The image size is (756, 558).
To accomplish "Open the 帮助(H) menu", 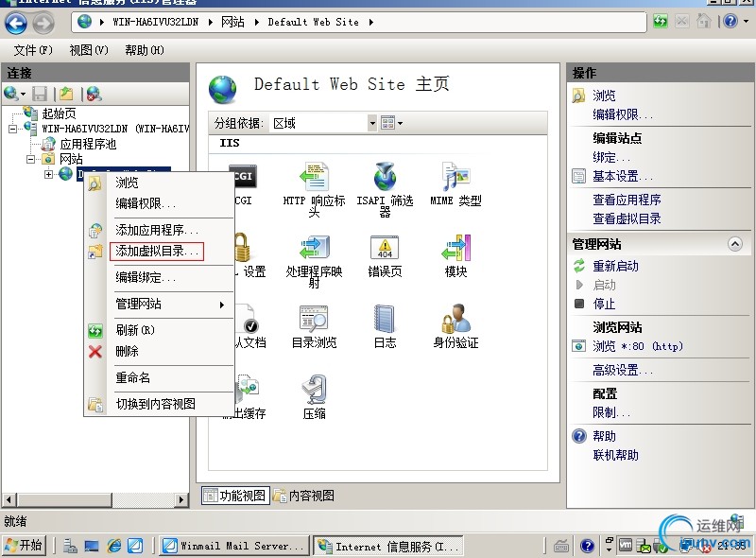I will click(x=145, y=50).
